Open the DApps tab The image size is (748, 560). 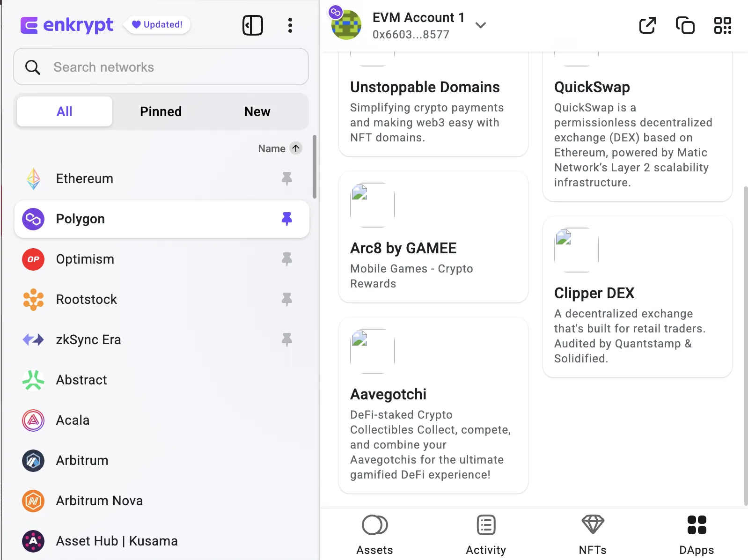(697, 535)
